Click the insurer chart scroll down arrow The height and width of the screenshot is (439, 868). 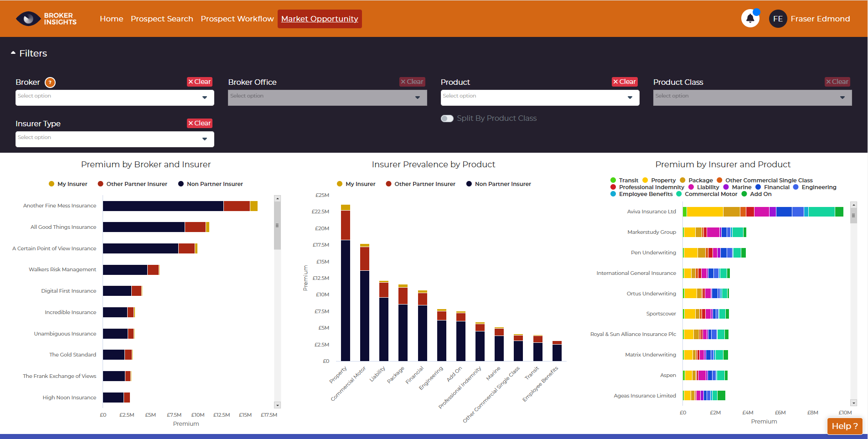tap(854, 403)
